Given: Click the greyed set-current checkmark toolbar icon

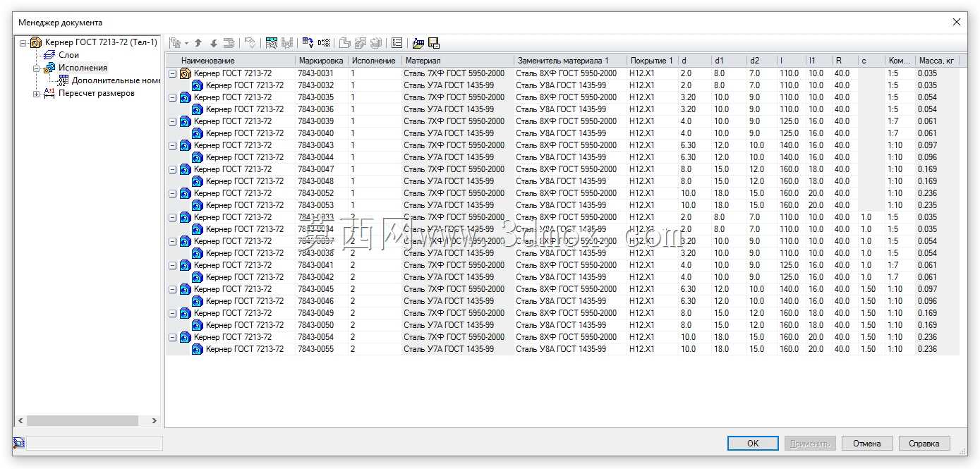Looking at the screenshot, I should (250, 43).
